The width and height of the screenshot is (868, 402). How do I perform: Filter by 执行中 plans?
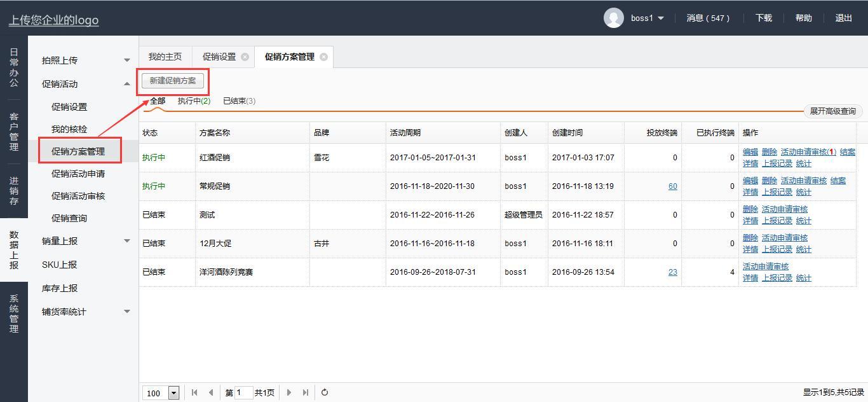point(194,101)
